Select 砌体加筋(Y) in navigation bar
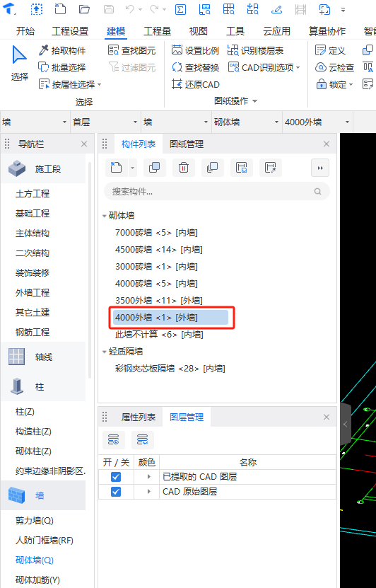The height and width of the screenshot is (588, 376). [x=37, y=580]
